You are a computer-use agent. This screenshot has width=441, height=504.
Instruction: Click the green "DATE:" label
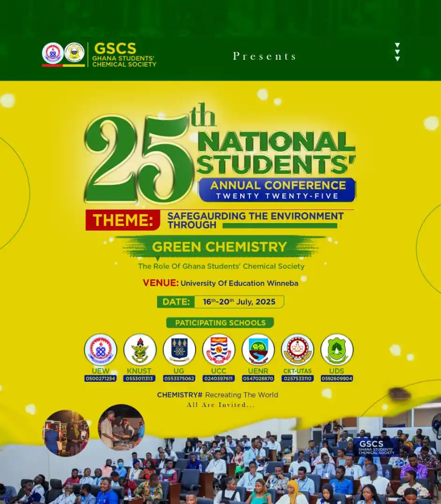(176, 302)
